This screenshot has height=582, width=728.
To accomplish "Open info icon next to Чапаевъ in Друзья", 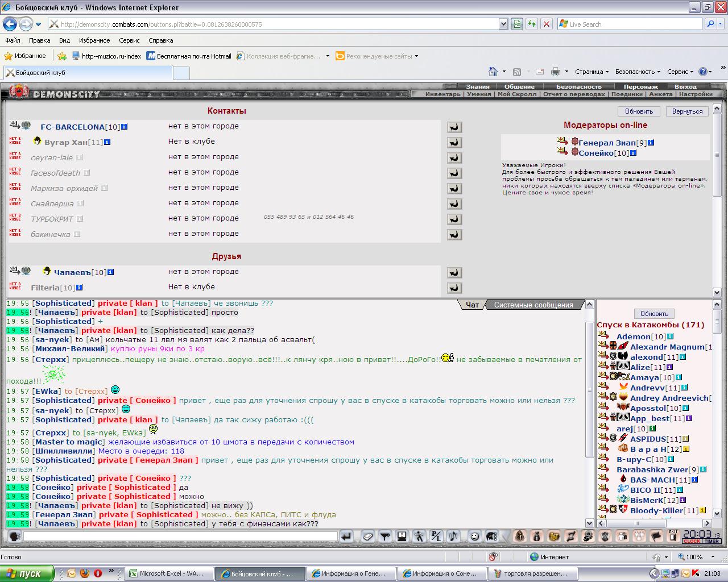I will (x=110, y=272).
